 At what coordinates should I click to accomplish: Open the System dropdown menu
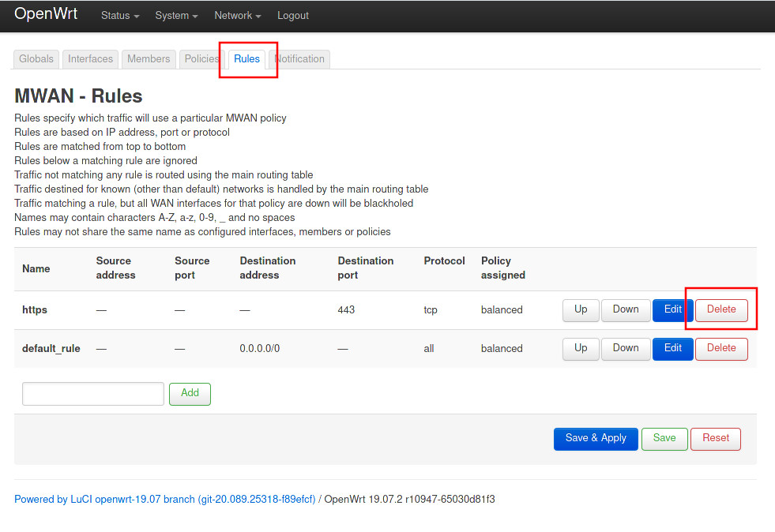point(176,16)
